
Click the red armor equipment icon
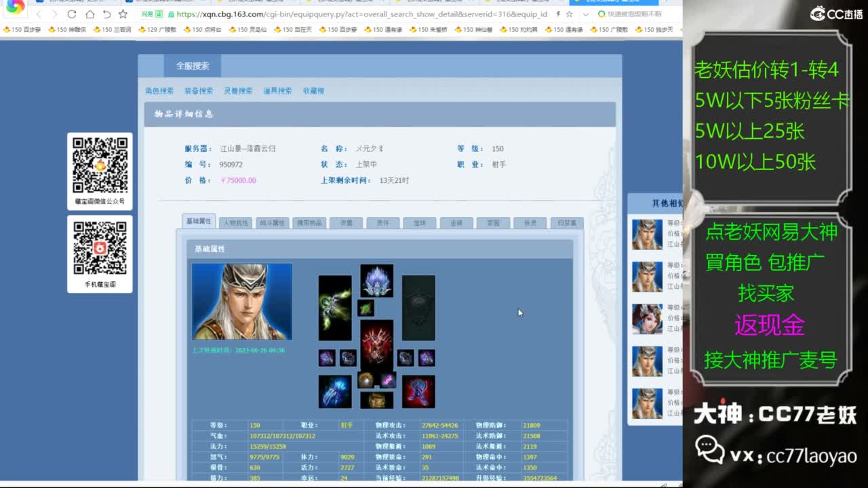(377, 344)
